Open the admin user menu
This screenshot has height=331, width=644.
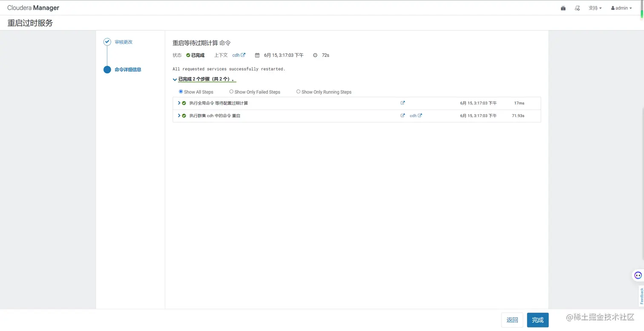[x=621, y=8]
